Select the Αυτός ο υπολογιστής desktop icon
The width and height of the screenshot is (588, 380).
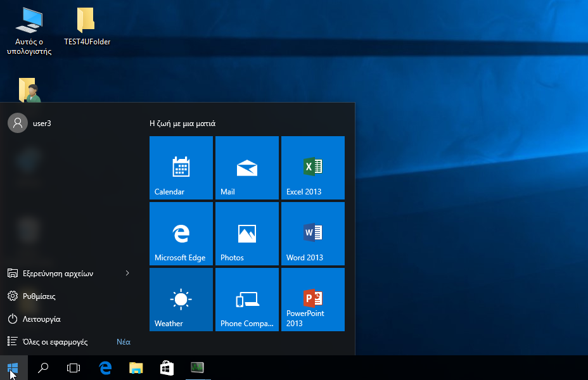pyautogui.click(x=29, y=32)
